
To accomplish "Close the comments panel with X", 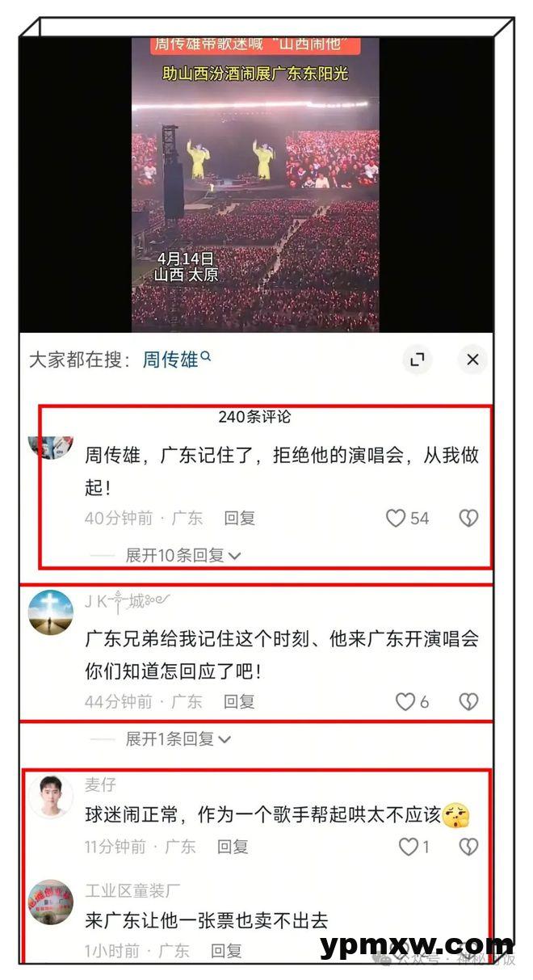I will [x=473, y=360].
